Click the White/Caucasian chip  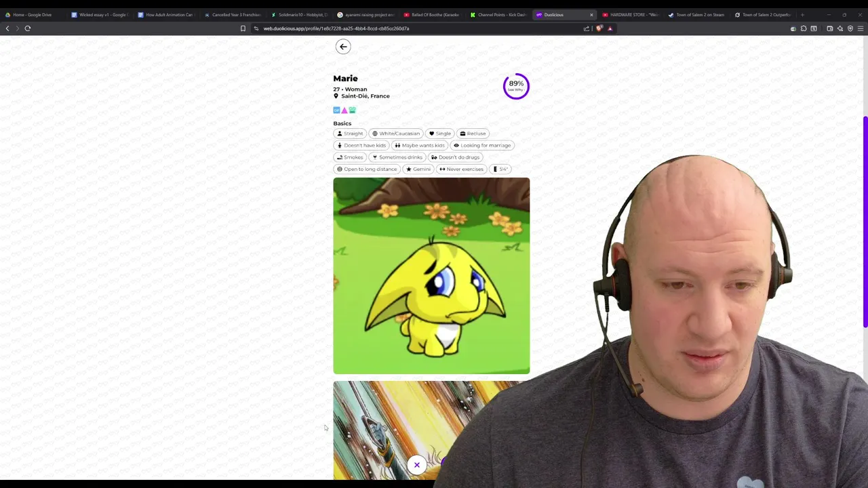click(x=396, y=134)
